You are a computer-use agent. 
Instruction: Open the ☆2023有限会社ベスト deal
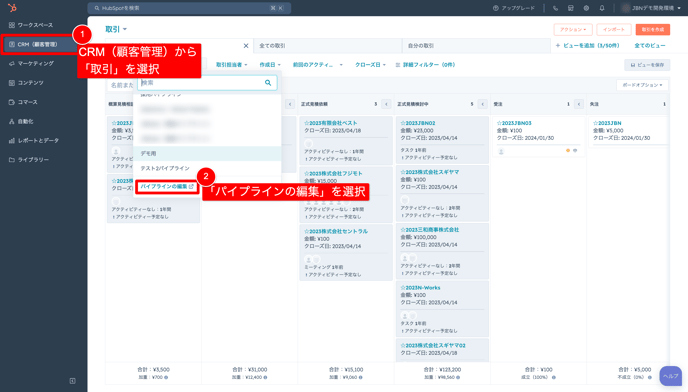pos(331,123)
